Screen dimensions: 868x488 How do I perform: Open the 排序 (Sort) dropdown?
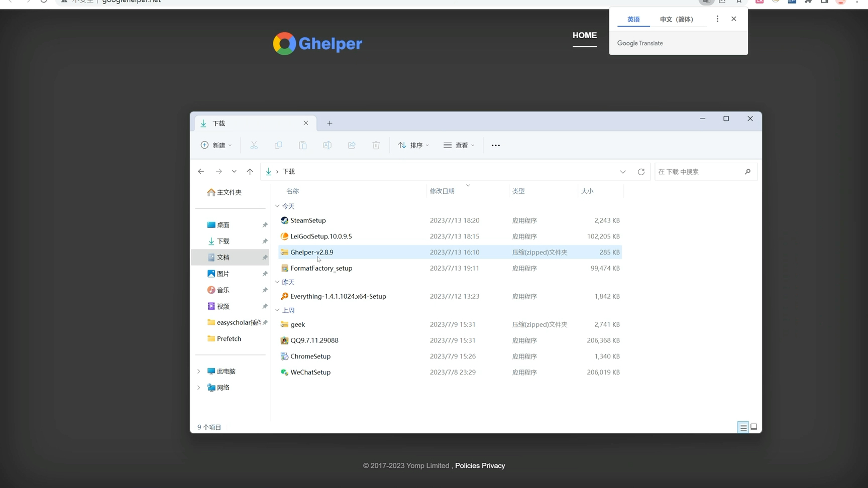[413, 145]
